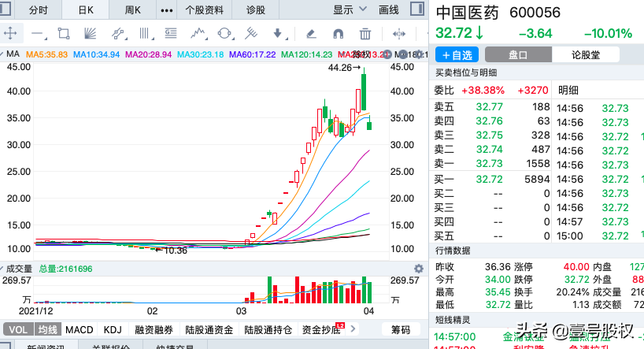
Task: Switch to 盘口 order book tab
Action: click(518, 54)
